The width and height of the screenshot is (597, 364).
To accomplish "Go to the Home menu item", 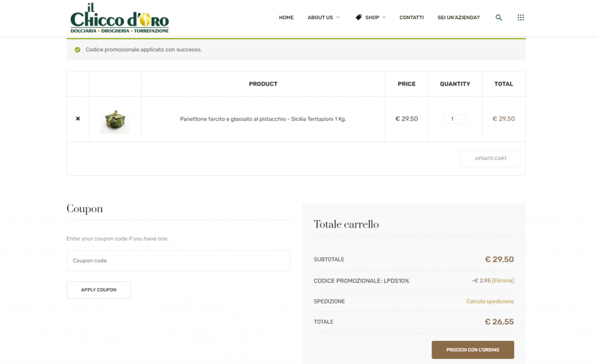I will click(x=286, y=17).
